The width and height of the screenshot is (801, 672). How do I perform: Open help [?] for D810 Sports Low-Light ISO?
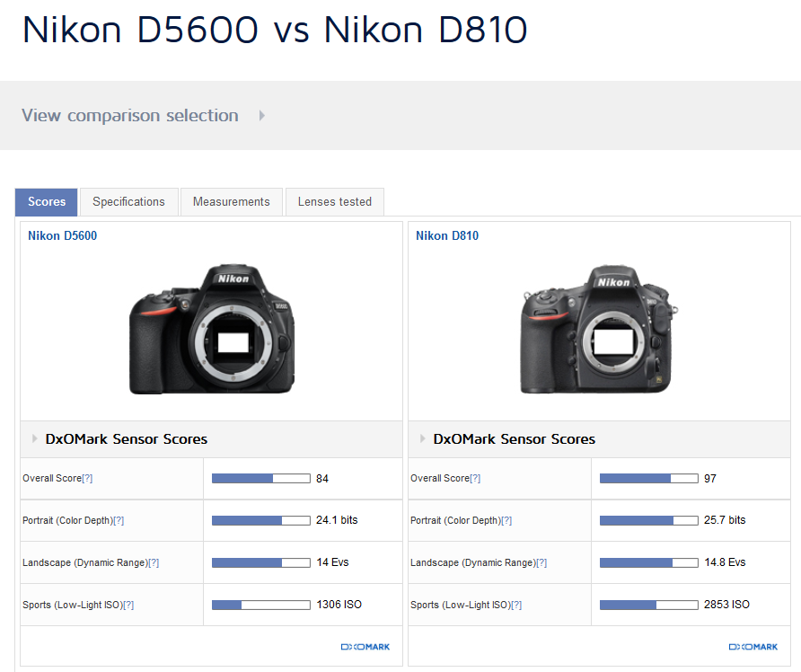tap(516, 605)
